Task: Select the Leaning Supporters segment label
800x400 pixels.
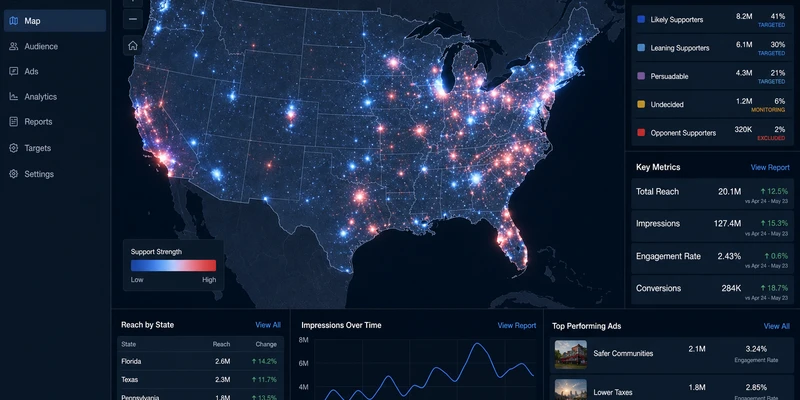Action: point(680,48)
